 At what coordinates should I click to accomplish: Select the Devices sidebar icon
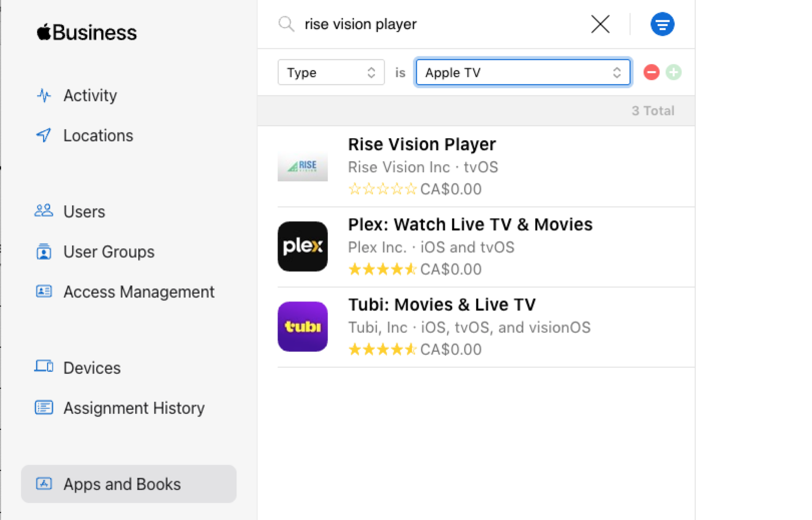(44, 367)
